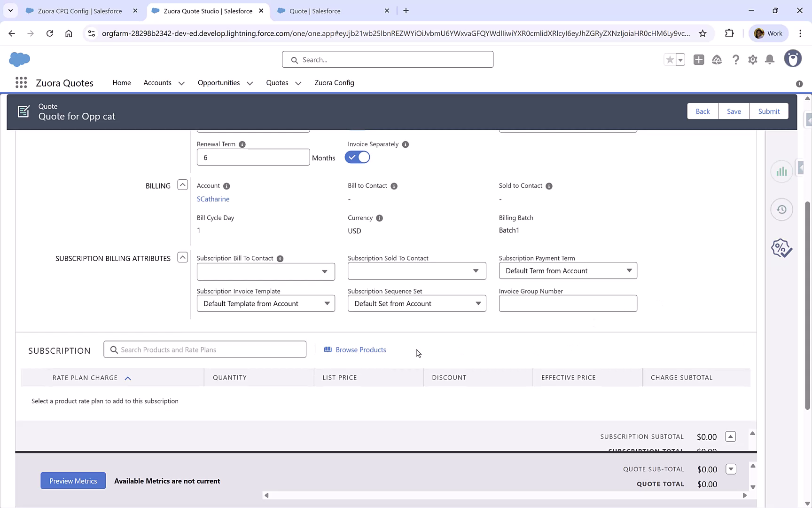Disable the Invoice Separately toggle
Image resolution: width=812 pixels, height=508 pixels.
[357, 157]
